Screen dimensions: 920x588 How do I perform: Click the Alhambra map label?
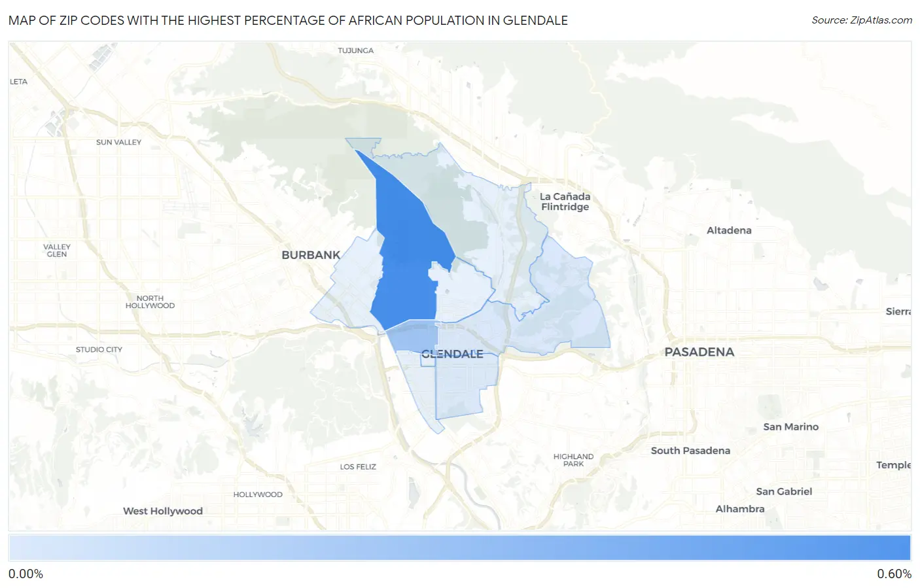[740, 509]
